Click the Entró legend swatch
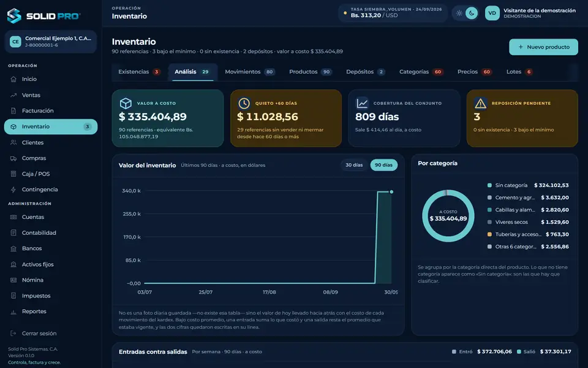This screenshot has height=368, width=588. [454, 352]
